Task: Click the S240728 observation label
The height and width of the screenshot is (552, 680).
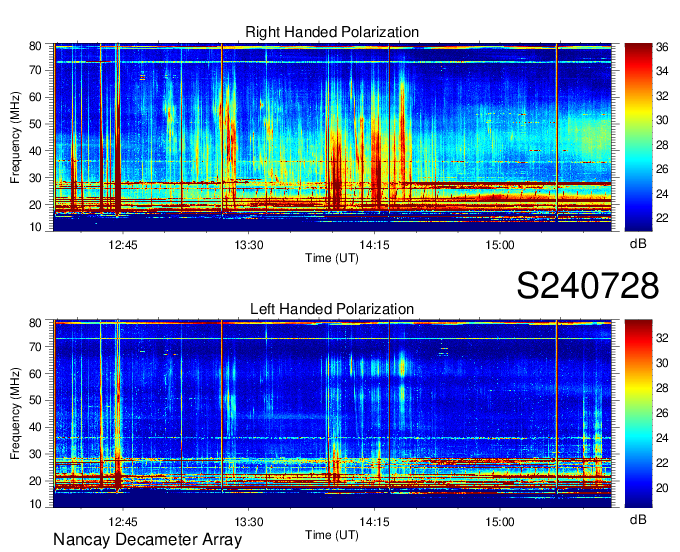Action: [588, 286]
